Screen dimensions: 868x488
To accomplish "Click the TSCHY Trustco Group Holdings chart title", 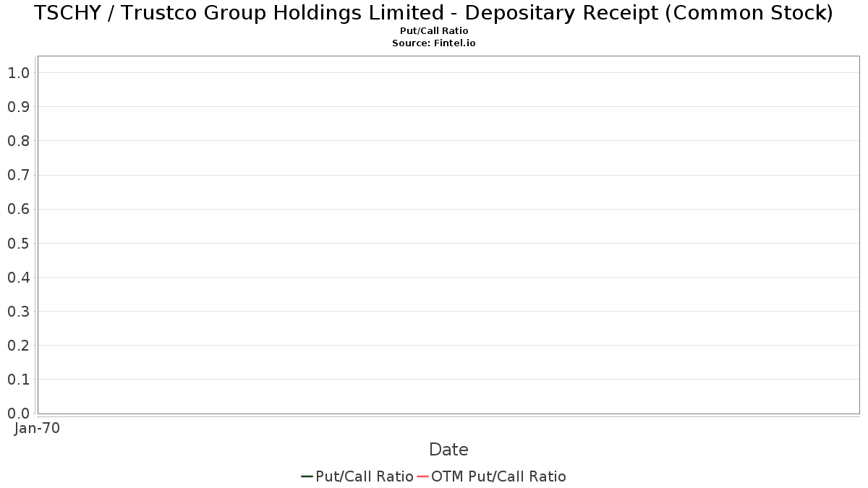I will coord(434,13).
